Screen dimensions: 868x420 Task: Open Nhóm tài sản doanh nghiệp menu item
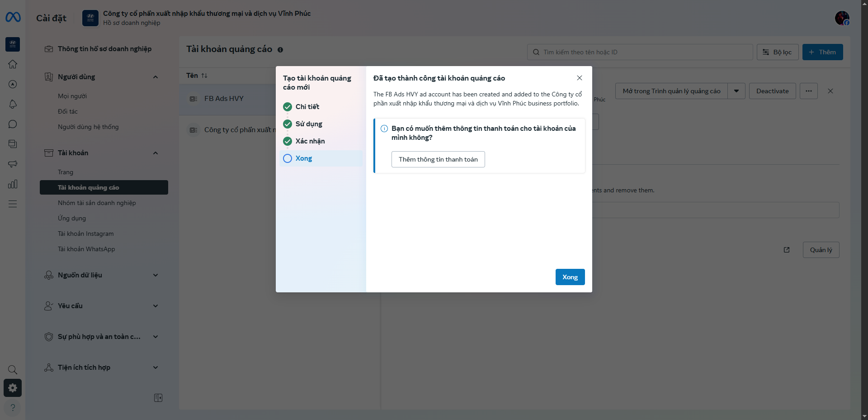tap(97, 203)
